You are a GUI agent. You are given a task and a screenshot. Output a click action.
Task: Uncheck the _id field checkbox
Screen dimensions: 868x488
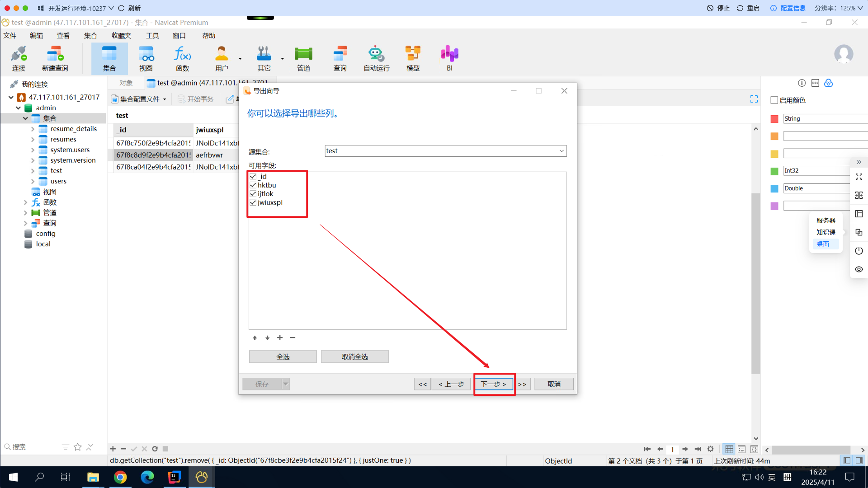253,177
